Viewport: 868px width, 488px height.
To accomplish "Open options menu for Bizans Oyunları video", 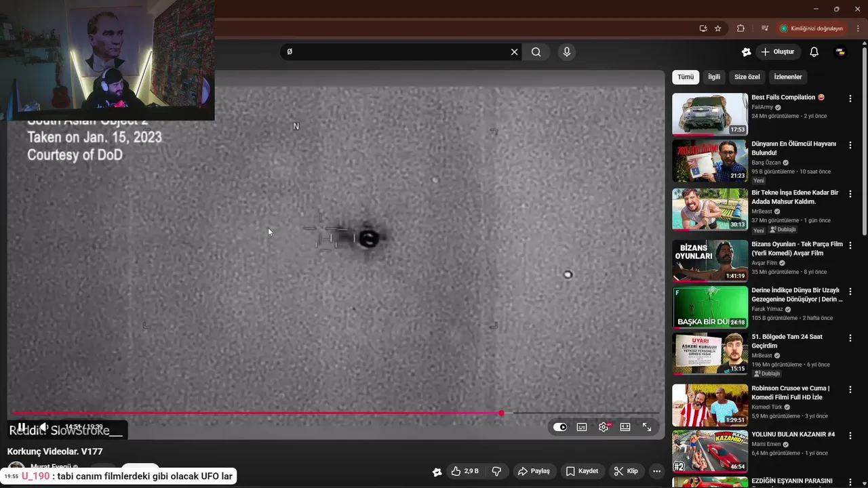I will tap(850, 246).
